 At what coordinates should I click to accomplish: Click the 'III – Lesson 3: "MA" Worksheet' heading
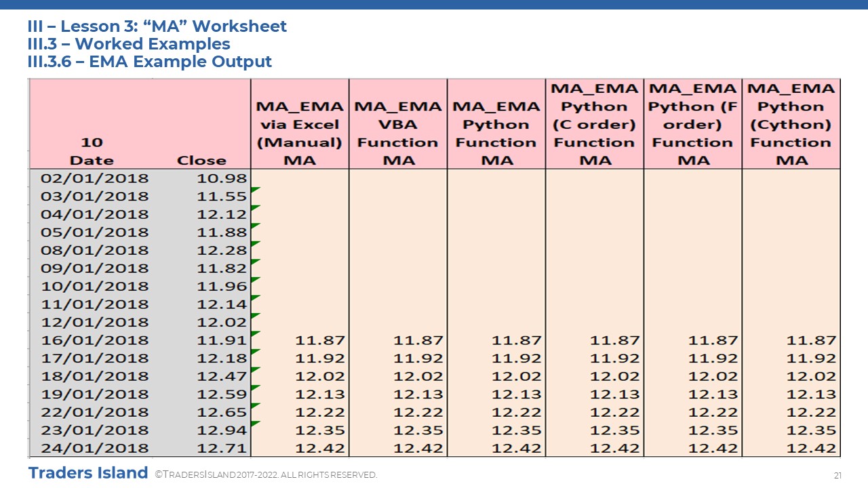point(157,26)
